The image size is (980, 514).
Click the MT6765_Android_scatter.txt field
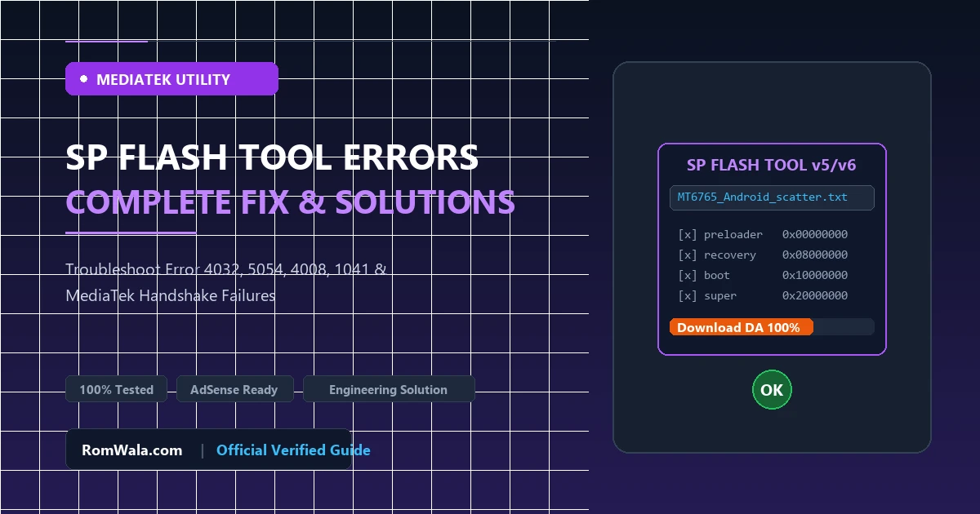(772, 197)
